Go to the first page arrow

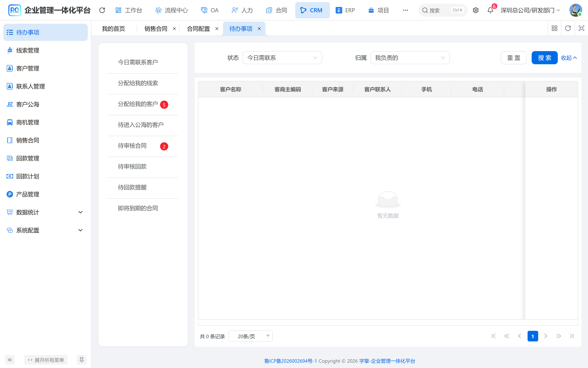[493, 336]
